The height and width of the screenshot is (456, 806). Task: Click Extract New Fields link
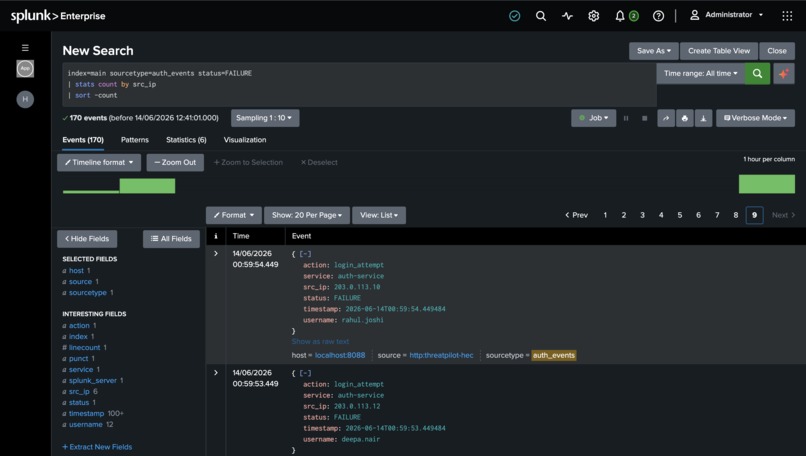pos(97,447)
